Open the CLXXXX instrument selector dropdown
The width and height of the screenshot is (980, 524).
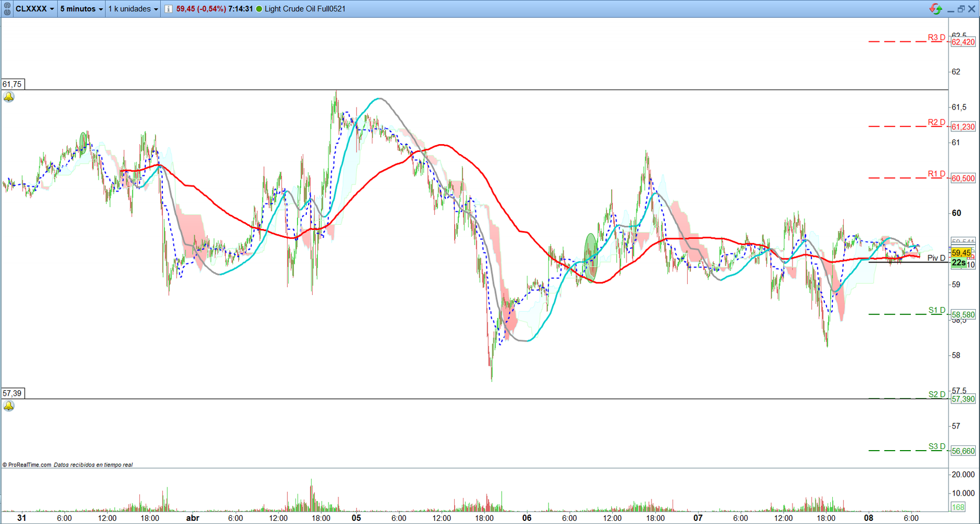(x=35, y=9)
